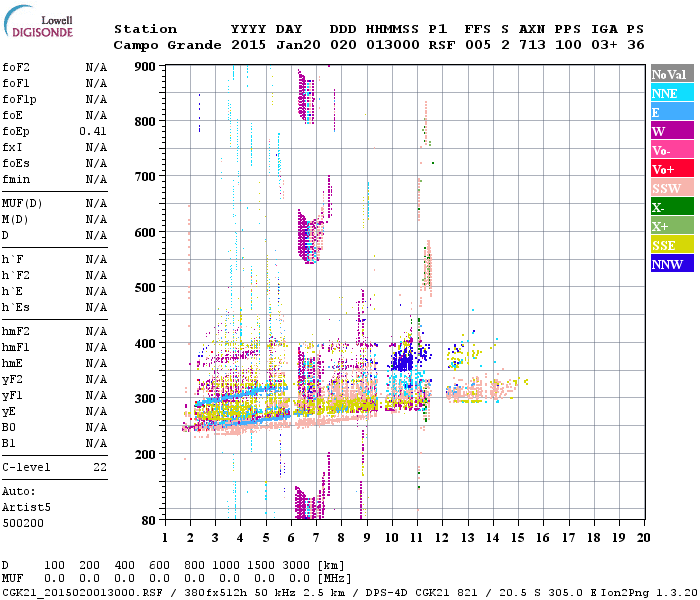Click the IGA value 03+
Image resolution: width=700 pixels, height=600 pixels.
pos(604,45)
